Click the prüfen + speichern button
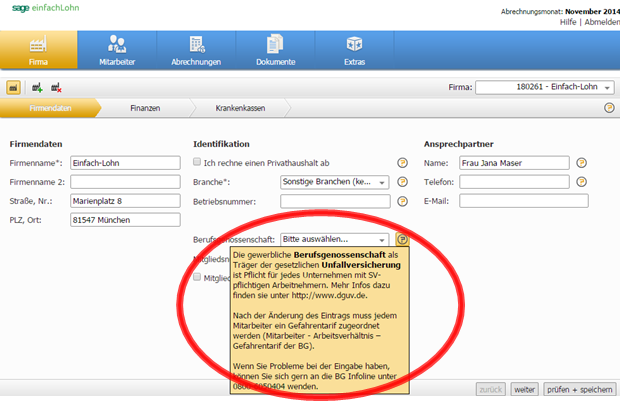Screen dimensions: 620x401 [580, 390]
